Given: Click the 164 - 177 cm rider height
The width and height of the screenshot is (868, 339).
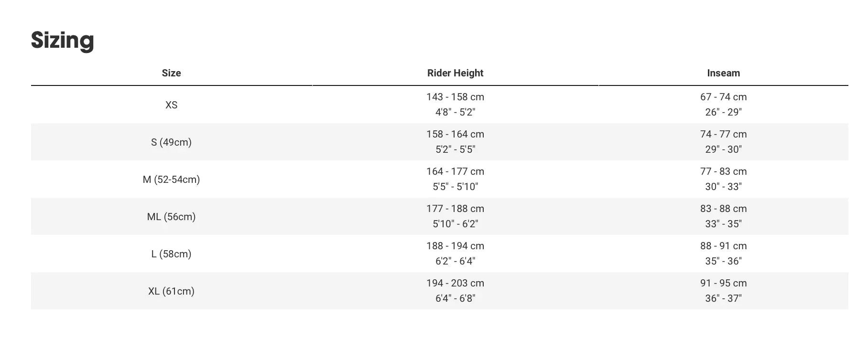Looking at the screenshot, I should [x=455, y=171].
